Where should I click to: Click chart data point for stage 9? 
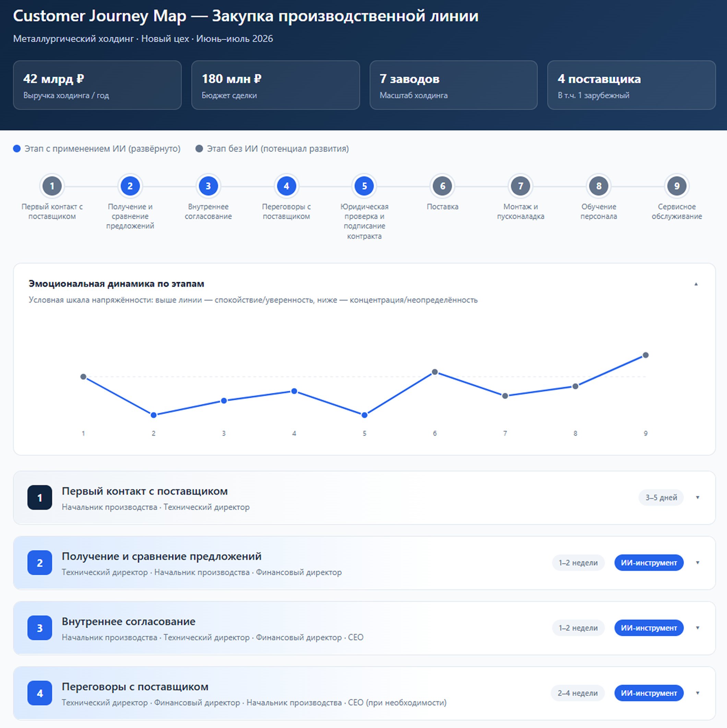646,355
